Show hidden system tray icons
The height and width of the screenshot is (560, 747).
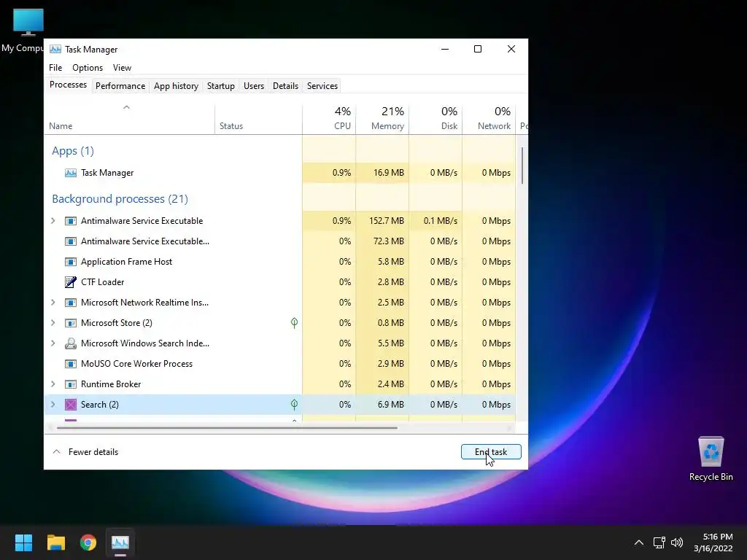click(639, 542)
